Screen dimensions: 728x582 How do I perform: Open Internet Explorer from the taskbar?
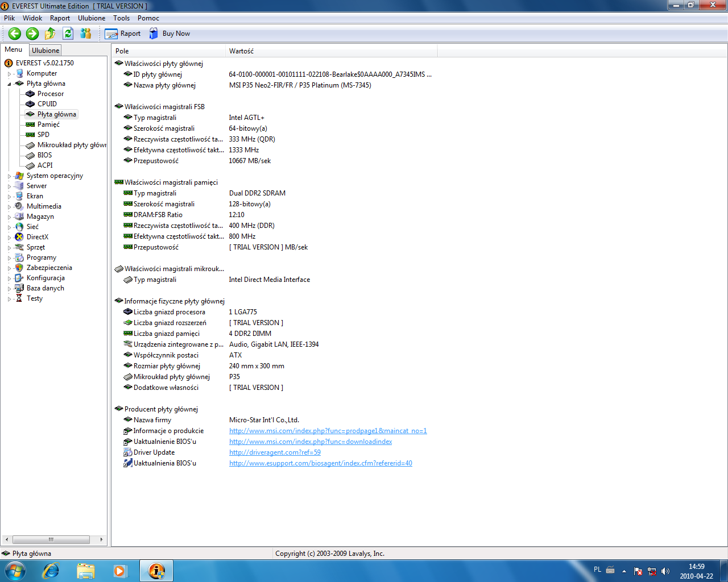(51, 571)
